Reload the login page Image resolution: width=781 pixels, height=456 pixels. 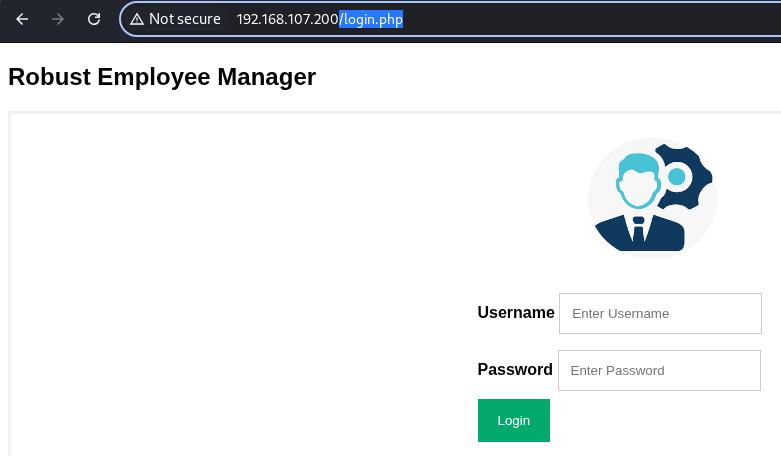(94, 19)
